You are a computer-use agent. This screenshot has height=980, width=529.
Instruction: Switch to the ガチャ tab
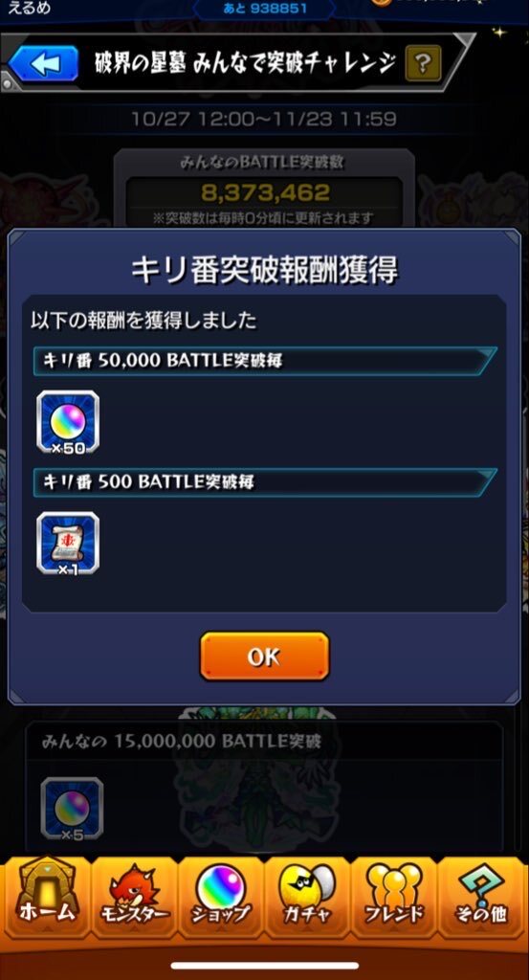[307, 897]
